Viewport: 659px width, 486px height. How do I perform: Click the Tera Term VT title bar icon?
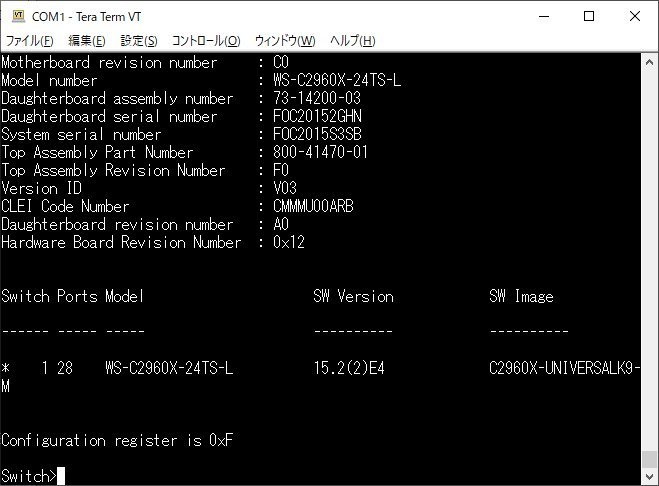coord(18,16)
